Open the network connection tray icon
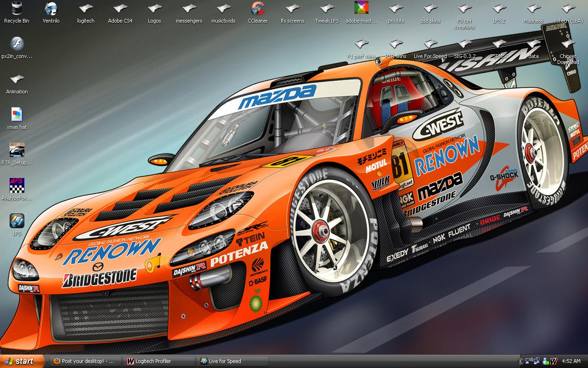Image resolution: width=588 pixels, height=368 pixels. [x=537, y=361]
